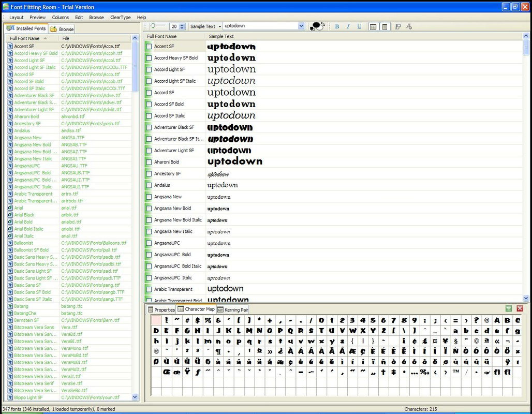Click the © character in character map
This screenshot has width=532, height=414.
[477, 341]
